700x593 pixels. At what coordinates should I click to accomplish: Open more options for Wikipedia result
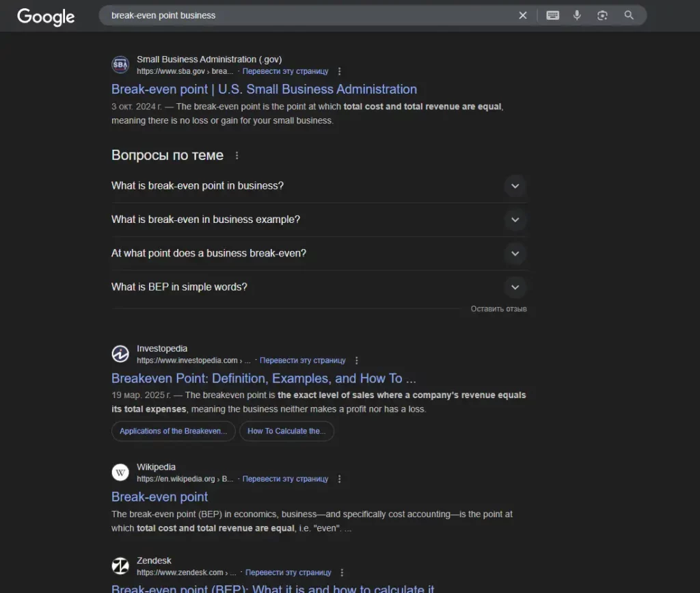pyautogui.click(x=339, y=479)
